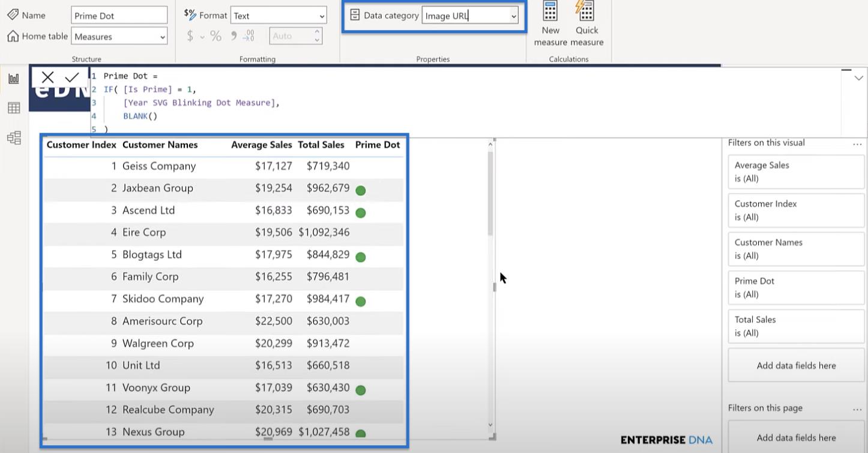868x453 pixels.
Task: Open the Average Sales filter card
Action: (x=796, y=172)
